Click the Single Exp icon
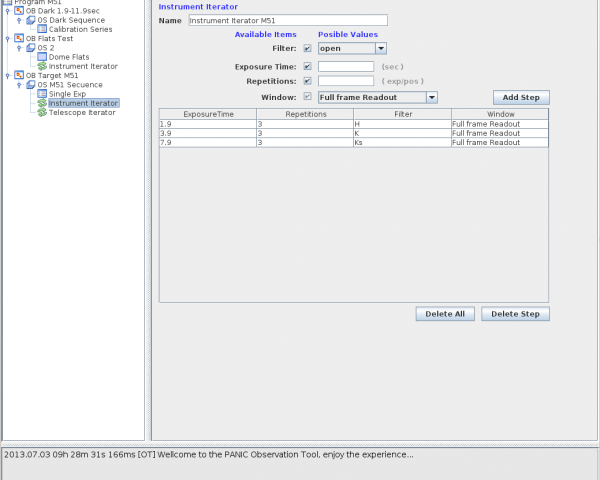This screenshot has height=480, width=600. pos(42,94)
